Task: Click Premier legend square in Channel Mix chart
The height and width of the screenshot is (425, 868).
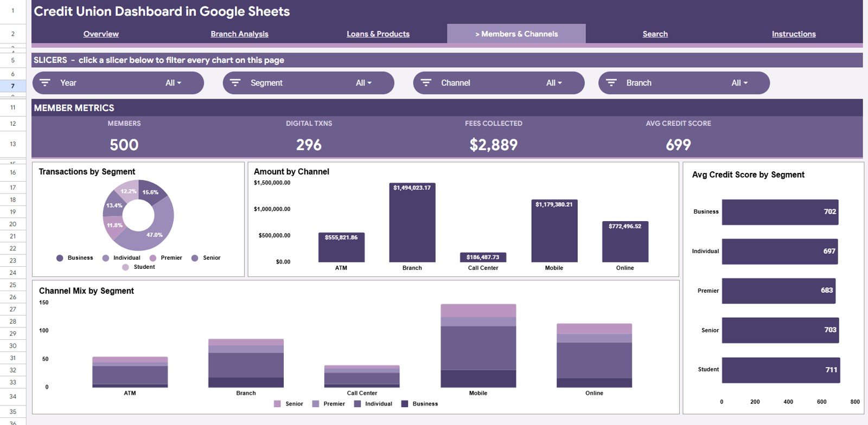Action: pos(316,404)
